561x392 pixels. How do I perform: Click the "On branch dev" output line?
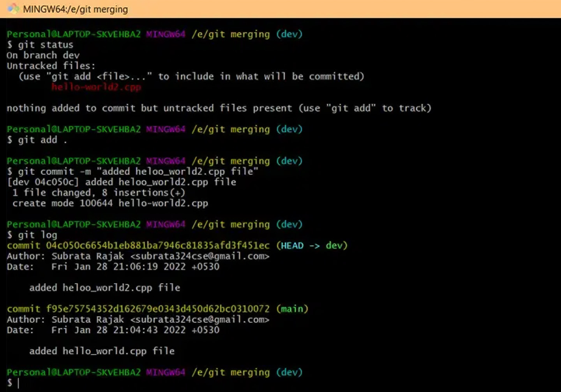(43, 55)
